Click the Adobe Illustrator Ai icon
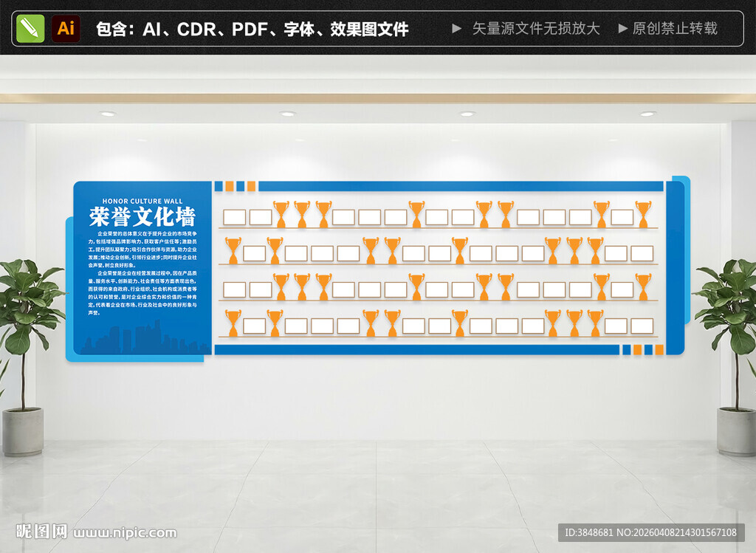The image size is (756, 553). pos(66,29)
